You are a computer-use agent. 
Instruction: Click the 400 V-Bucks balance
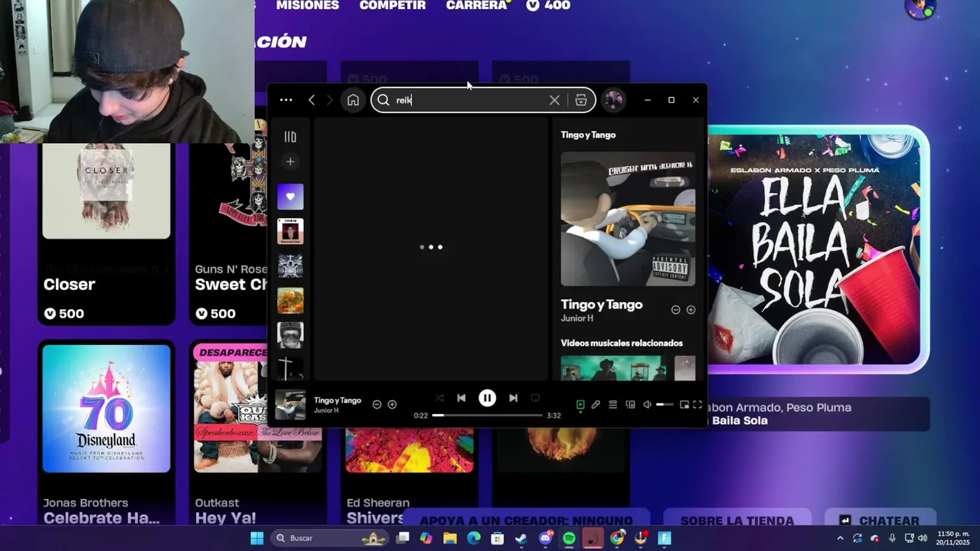tap(549, 5)
